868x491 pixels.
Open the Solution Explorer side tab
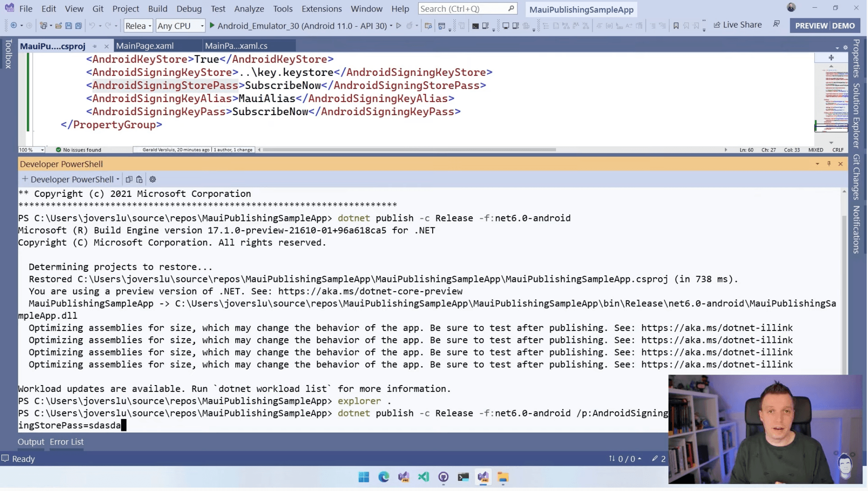(856, 115)
